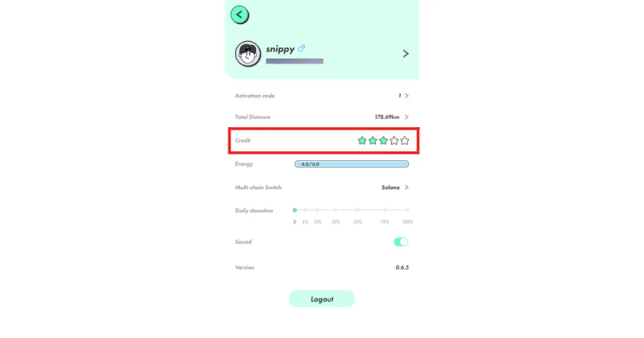
Task: Select the fourth empty credit star
Action: tap(394, 141)
